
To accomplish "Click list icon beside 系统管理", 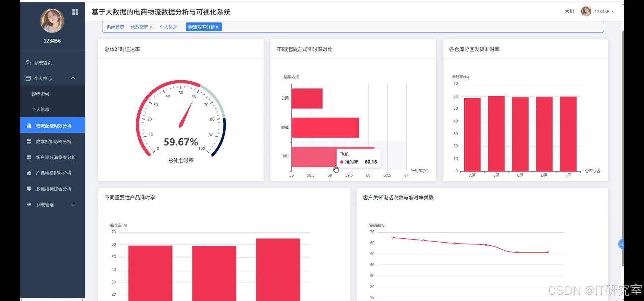I will [29, 205].
